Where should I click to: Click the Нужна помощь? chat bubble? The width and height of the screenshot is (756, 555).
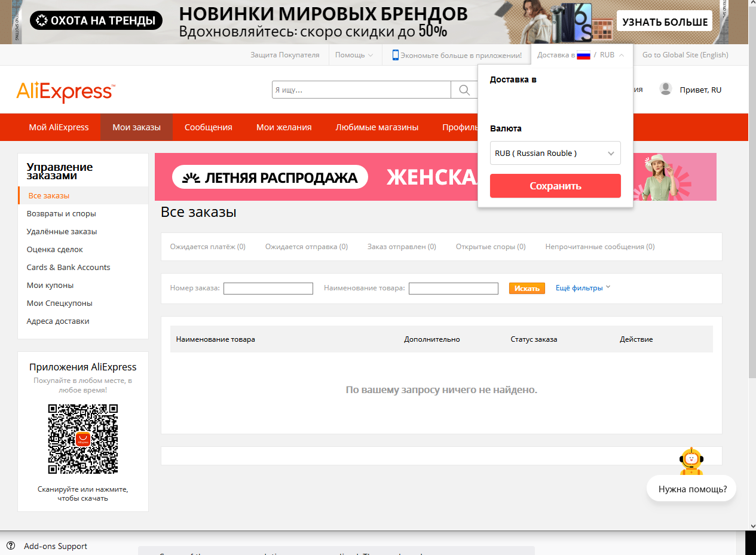click(x=693, y=489)
